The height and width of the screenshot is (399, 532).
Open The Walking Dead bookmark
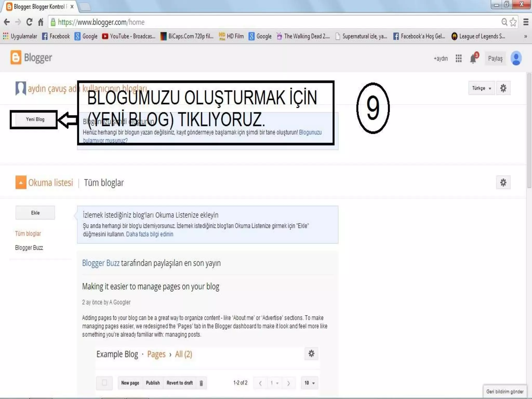click(x=303, y=36)
